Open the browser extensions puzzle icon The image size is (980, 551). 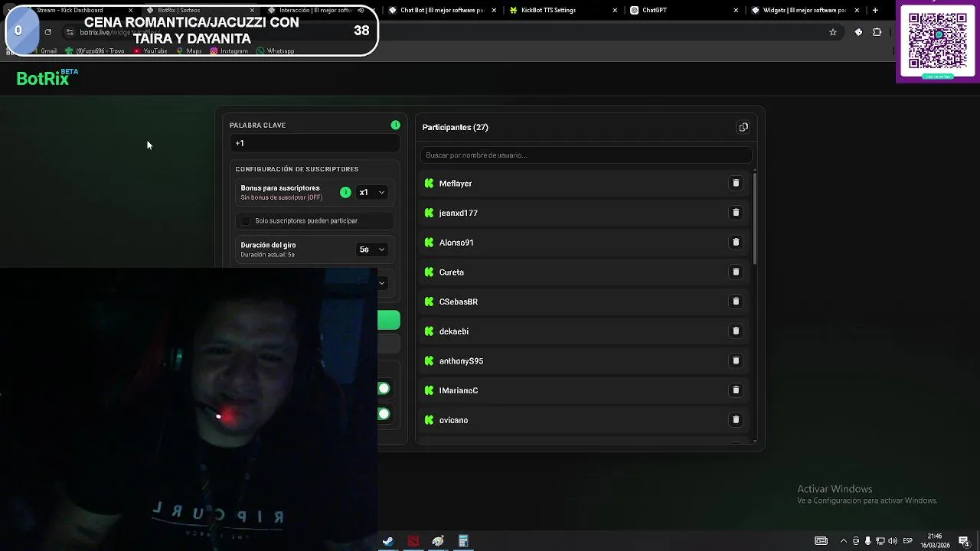click(x=877, y=32)
